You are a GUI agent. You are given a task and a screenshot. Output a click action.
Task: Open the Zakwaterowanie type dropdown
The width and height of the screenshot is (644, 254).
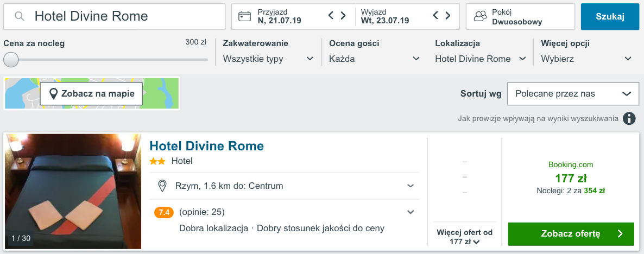click(x=268, y=59)
